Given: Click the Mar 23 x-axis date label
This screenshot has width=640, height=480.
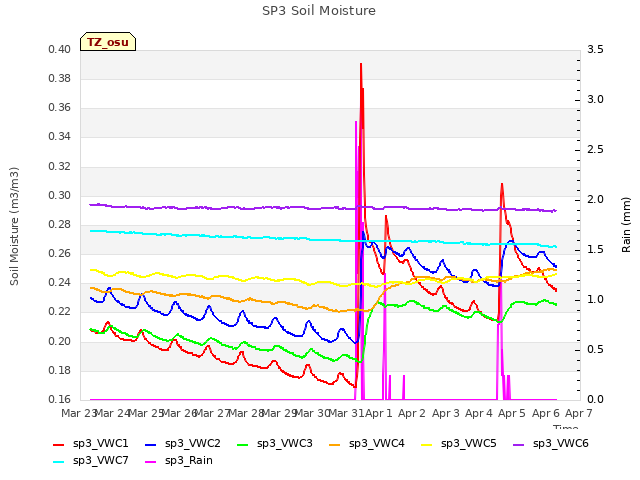Looking at the screenshot, I should (78, 413).
